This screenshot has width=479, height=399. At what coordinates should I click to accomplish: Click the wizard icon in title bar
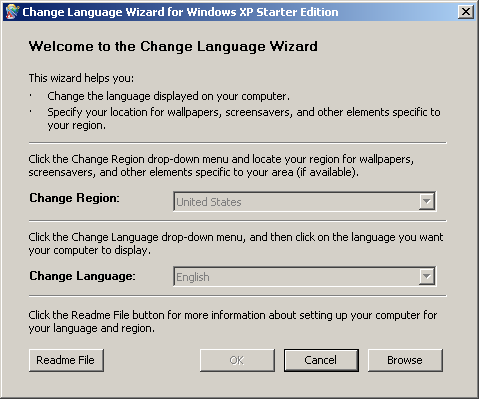pyautogui.click(x=12, y=12)
